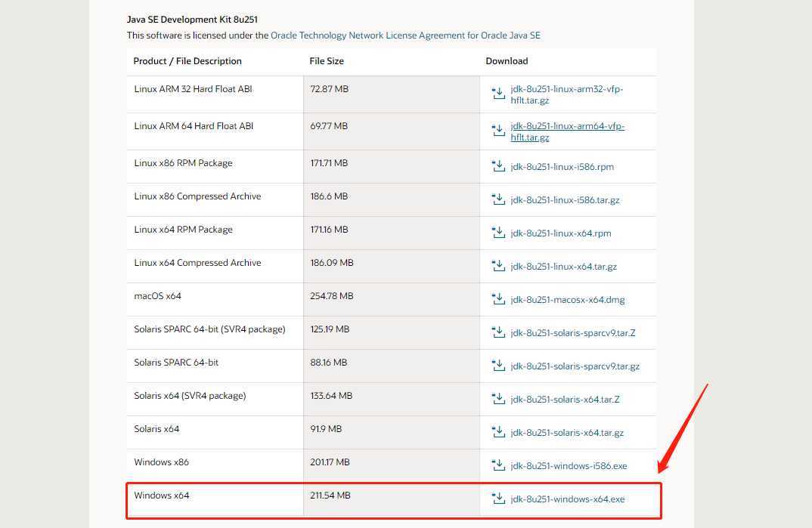
Task: Download jdk-8u251-windows-x64.exe link
Action: click(568, 499)
